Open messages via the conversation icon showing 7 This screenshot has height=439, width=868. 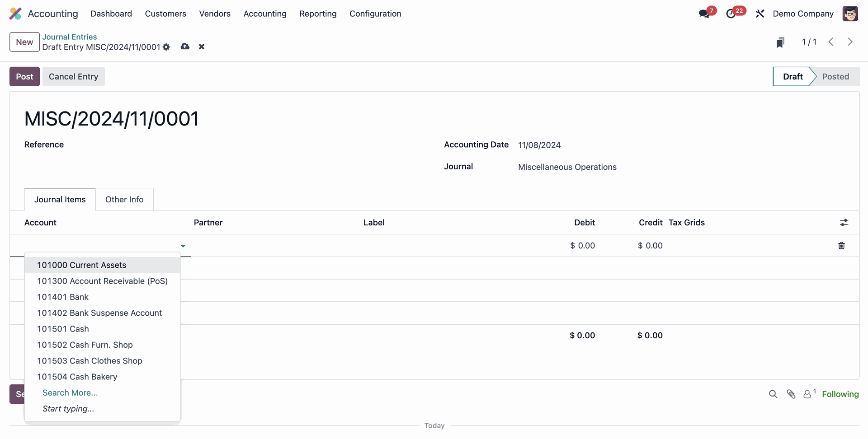(704, 14)
